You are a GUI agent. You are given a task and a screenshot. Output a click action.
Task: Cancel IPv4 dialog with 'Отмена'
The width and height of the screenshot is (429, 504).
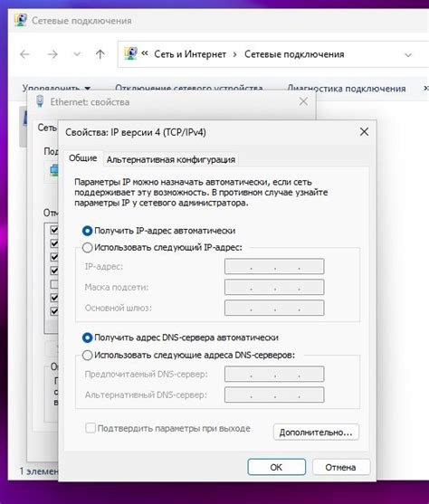[340, 467]
